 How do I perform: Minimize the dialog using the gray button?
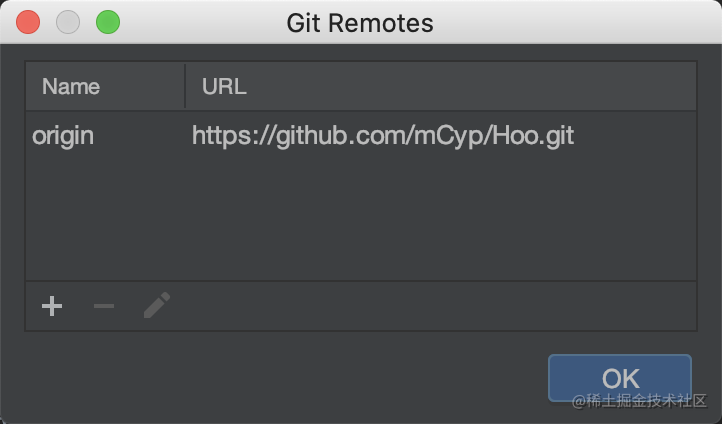(68, 22)
